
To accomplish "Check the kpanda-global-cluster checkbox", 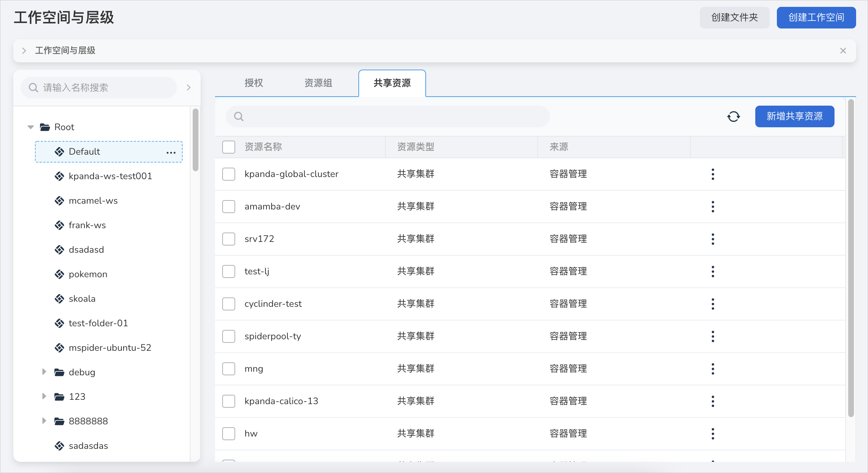I will tap(229, 174).
